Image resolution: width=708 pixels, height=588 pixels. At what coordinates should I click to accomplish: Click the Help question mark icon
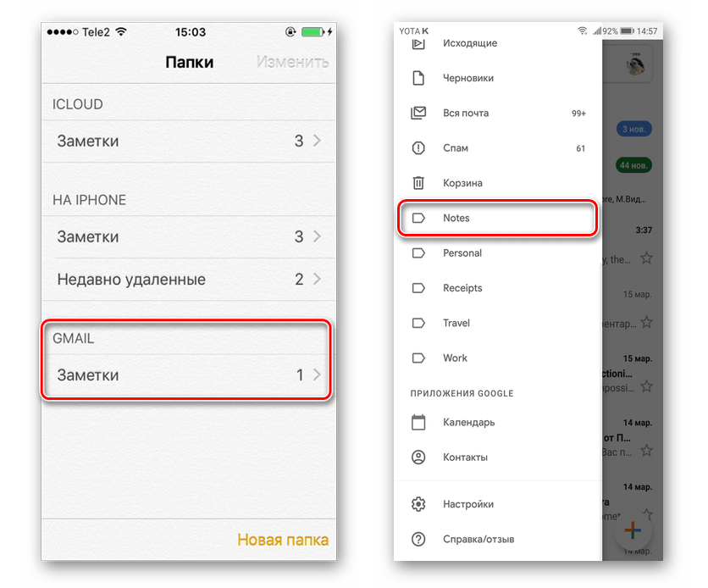418,539
